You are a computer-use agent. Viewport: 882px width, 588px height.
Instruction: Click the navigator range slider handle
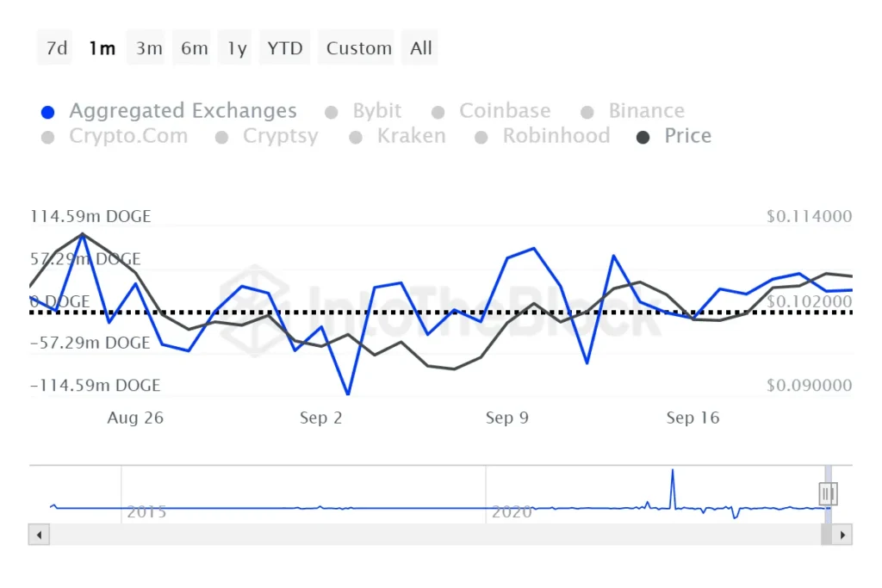[x=828, y=493]
